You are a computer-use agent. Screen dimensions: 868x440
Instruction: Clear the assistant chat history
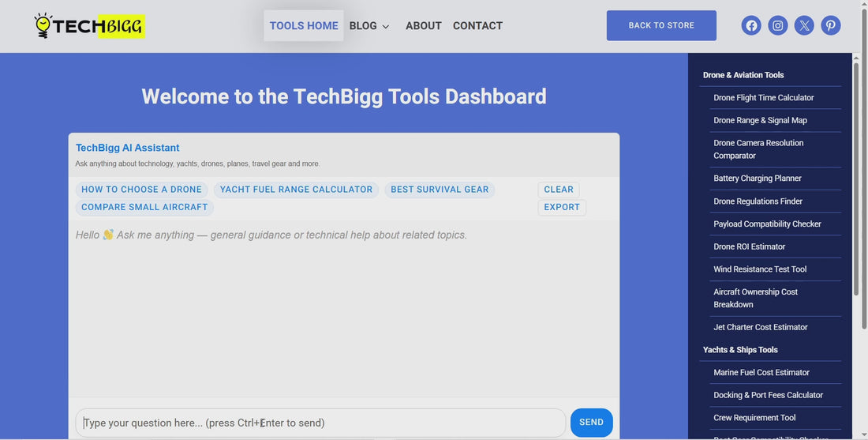click(x=559, y=190)
